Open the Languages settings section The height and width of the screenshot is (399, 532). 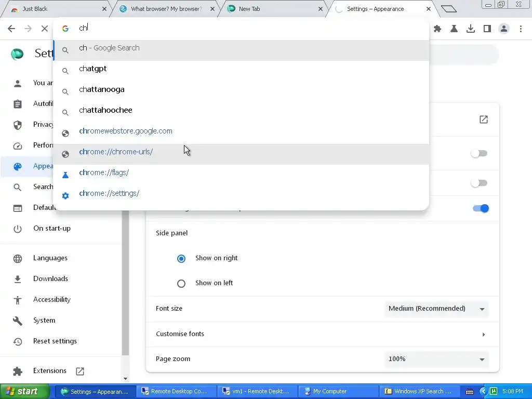pos(50,258)
